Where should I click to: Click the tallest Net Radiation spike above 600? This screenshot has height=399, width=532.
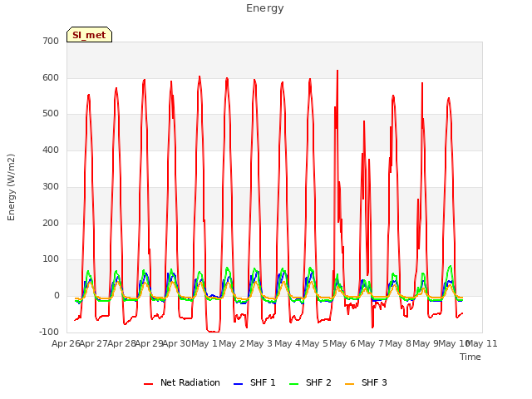pyautogui.click(x=337, y=71)
